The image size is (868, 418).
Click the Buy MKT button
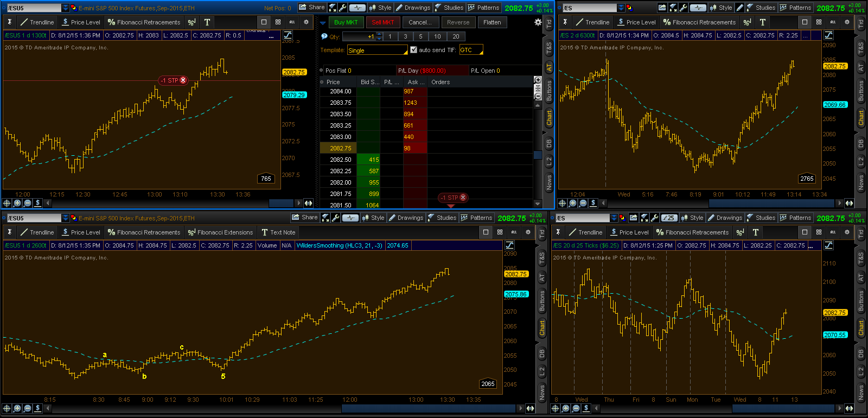(346, 22)
